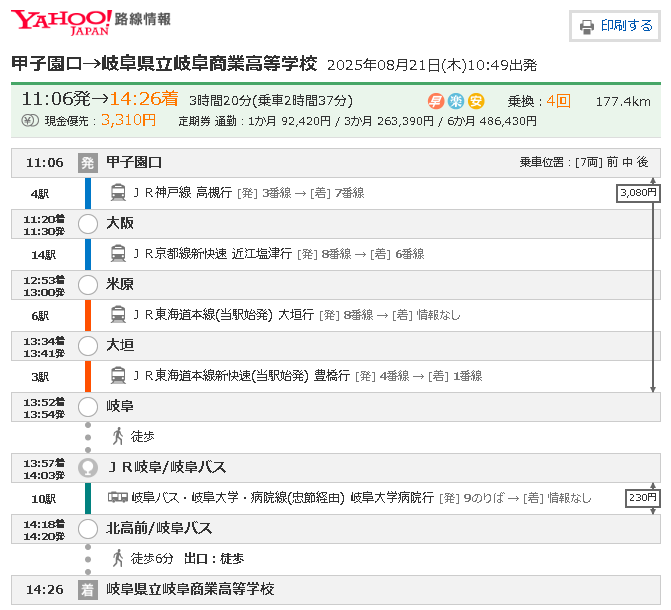Image resolution: width=671 pixels, height=610 pixels.
Task: Click the blue 楽 badge icon
Action: click(x=456, y=101)
